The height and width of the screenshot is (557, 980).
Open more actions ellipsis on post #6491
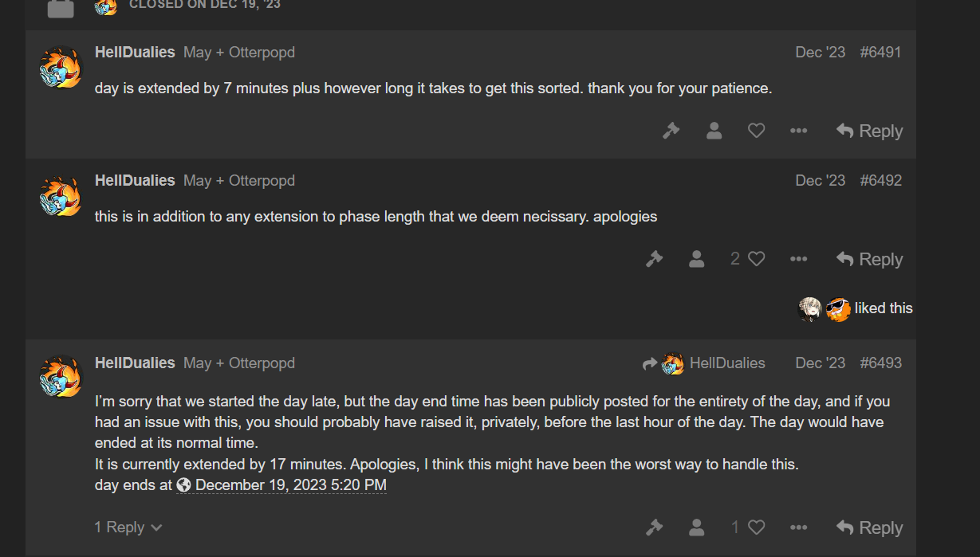(798, 131)
